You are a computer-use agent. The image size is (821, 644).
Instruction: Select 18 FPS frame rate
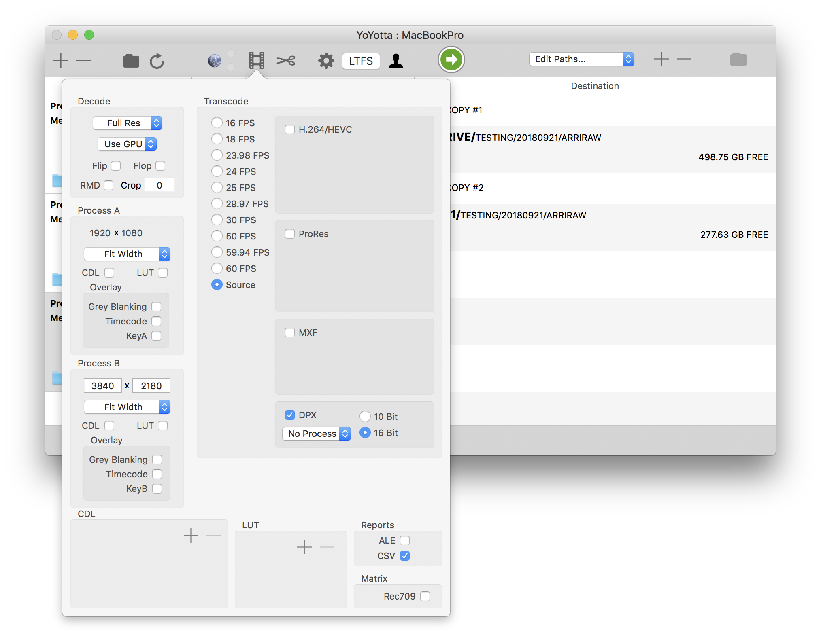coord(217,139)
